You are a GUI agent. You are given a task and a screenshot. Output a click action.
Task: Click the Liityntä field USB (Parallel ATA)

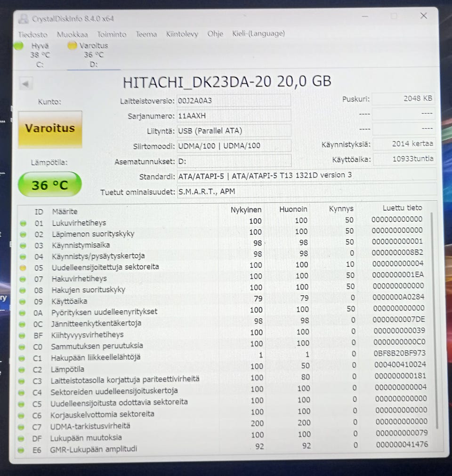click(234, 130)
